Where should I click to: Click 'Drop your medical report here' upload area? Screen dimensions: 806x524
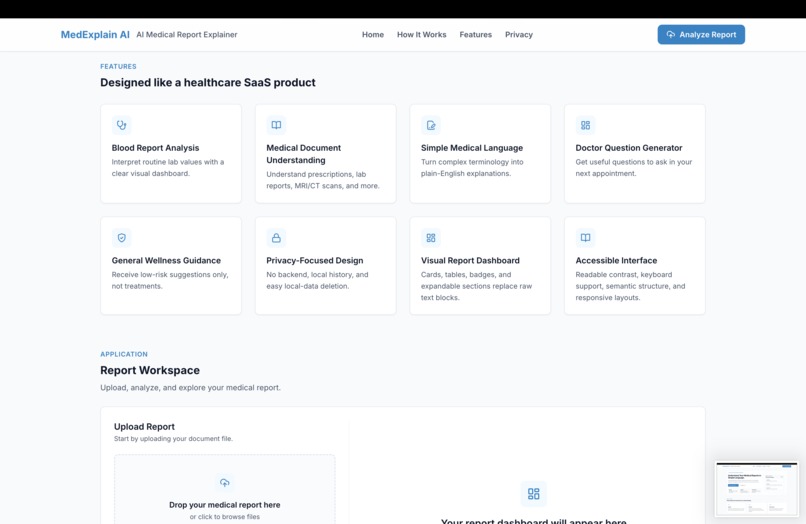point(225,490)
